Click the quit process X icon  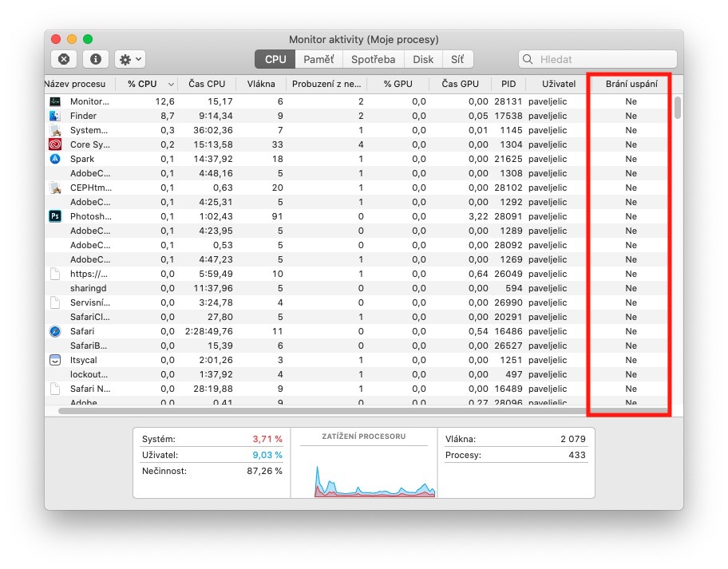coord(64,59)
